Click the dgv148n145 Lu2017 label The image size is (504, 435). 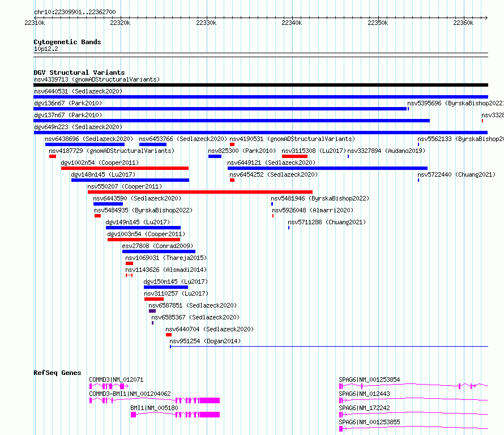103,174
